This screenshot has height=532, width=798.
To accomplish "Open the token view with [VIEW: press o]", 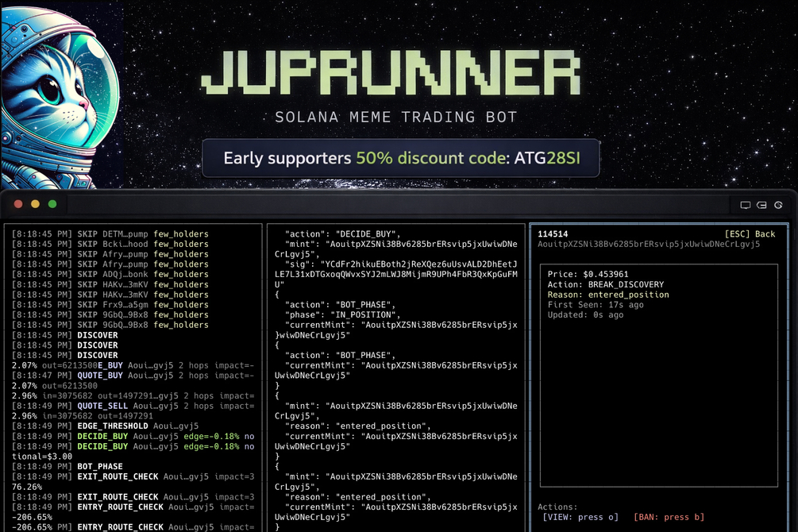I will tap(580, 517).
